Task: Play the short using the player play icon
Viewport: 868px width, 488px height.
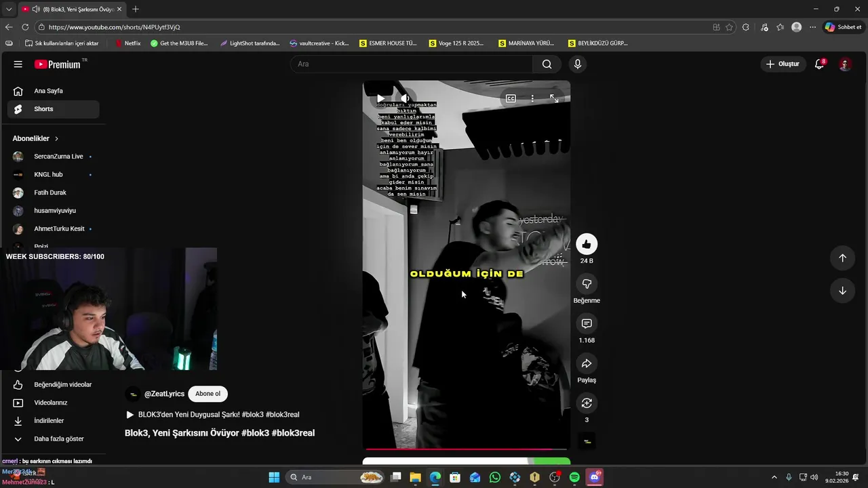Action: (381, 99)
